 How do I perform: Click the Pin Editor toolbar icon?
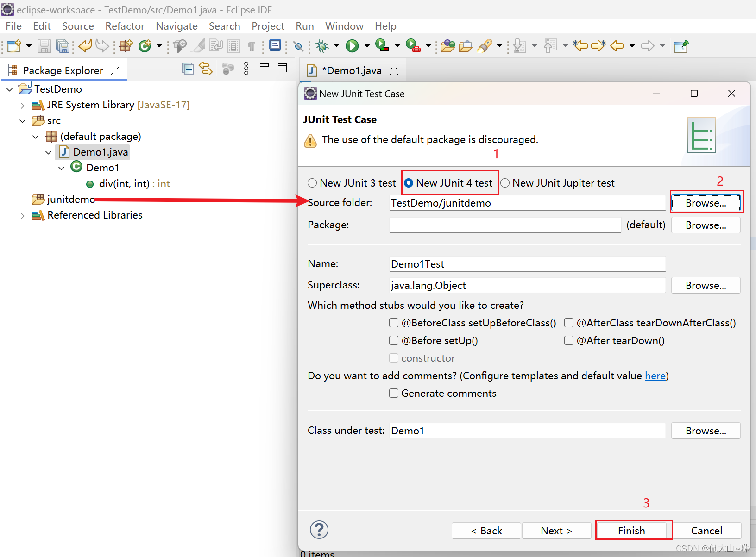tap(681, 46)
